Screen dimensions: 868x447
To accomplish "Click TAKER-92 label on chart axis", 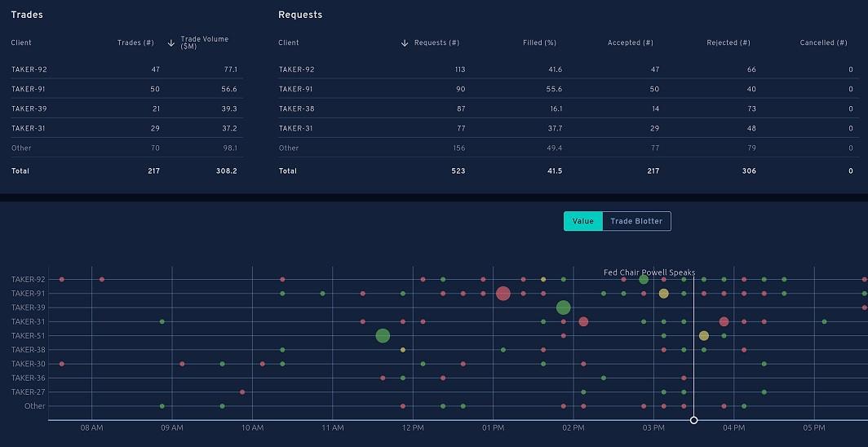I will click(x=29, y=279).
